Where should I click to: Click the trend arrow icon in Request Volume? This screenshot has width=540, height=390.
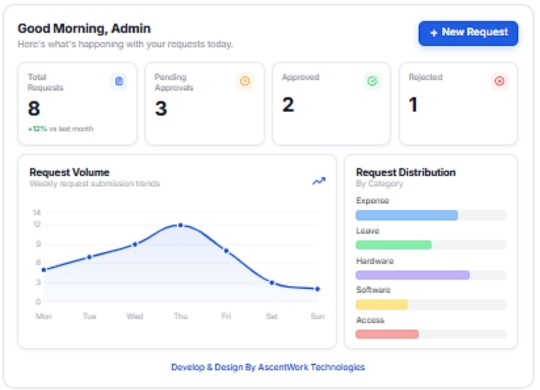click(319, 181)
